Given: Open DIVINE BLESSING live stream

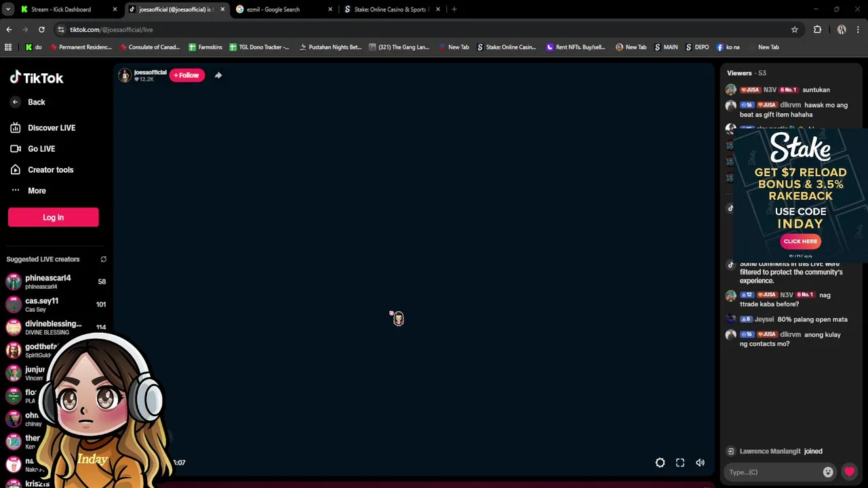Looking at the screenshot, I should pyautogui.click(x=56, y=327).
